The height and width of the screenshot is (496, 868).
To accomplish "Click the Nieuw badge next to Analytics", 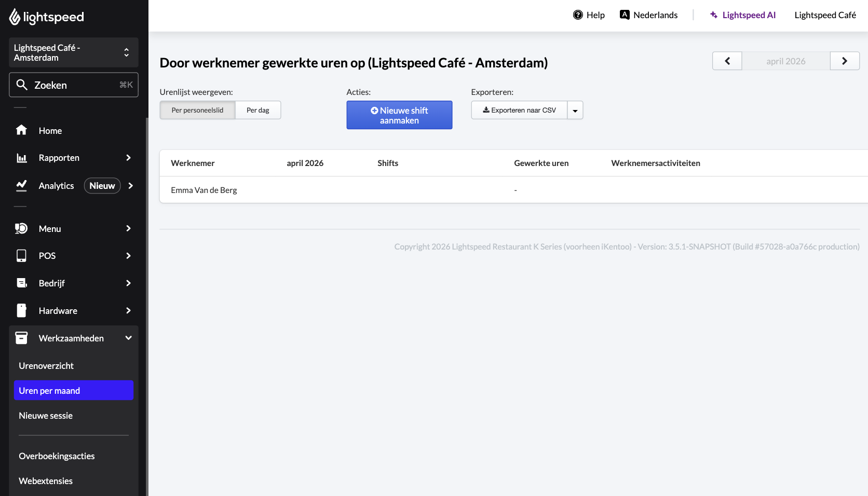I will pyautogui.click(x=102, y=186).
